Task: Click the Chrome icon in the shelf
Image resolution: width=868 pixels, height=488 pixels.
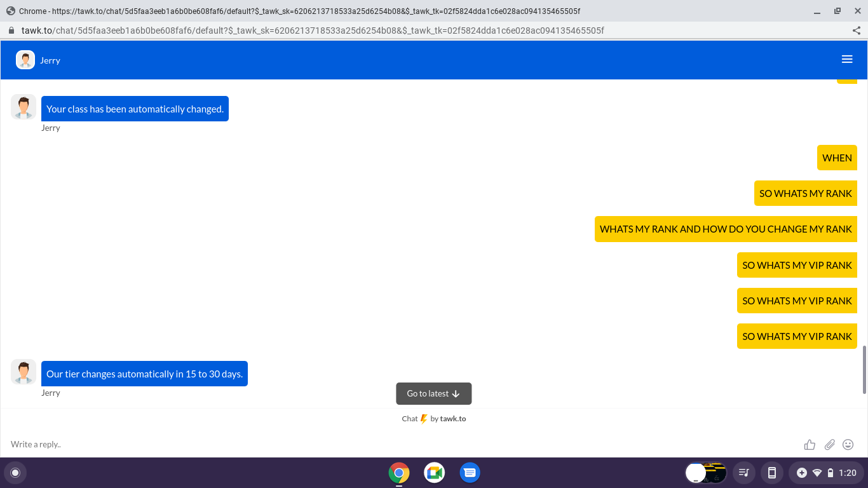Action: pos(399,473)
